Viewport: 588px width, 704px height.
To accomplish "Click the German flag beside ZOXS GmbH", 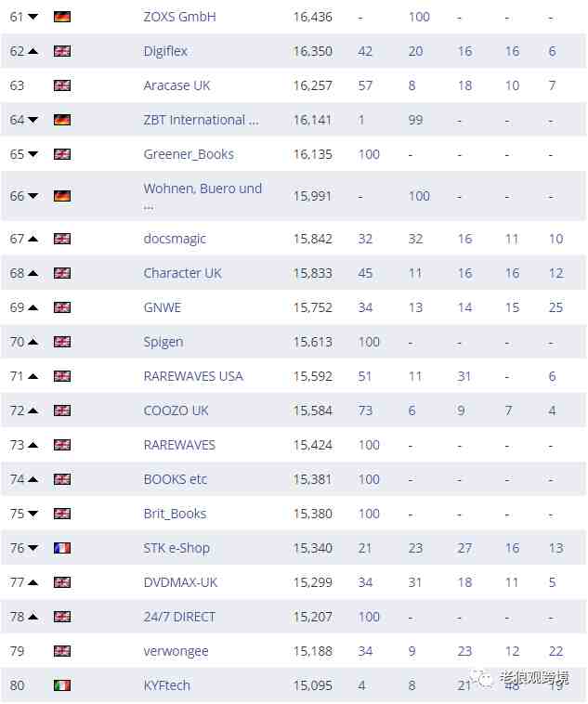I will point(62,17).
